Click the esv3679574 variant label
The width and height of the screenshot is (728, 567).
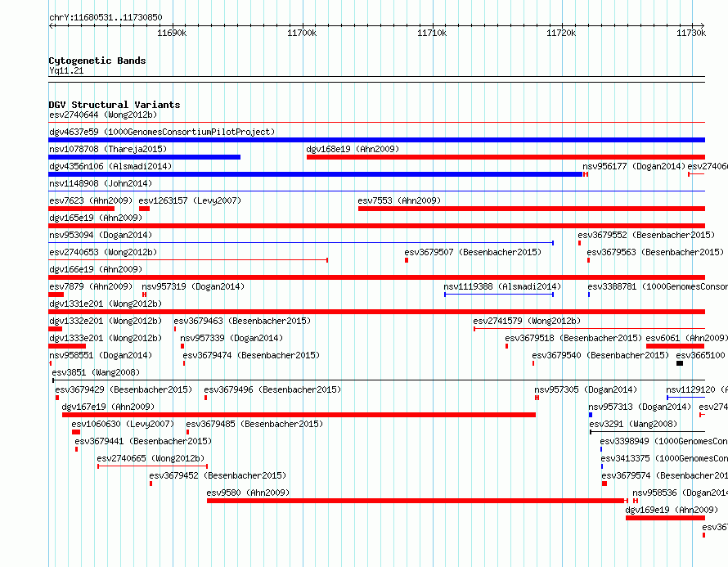[665, 475]
